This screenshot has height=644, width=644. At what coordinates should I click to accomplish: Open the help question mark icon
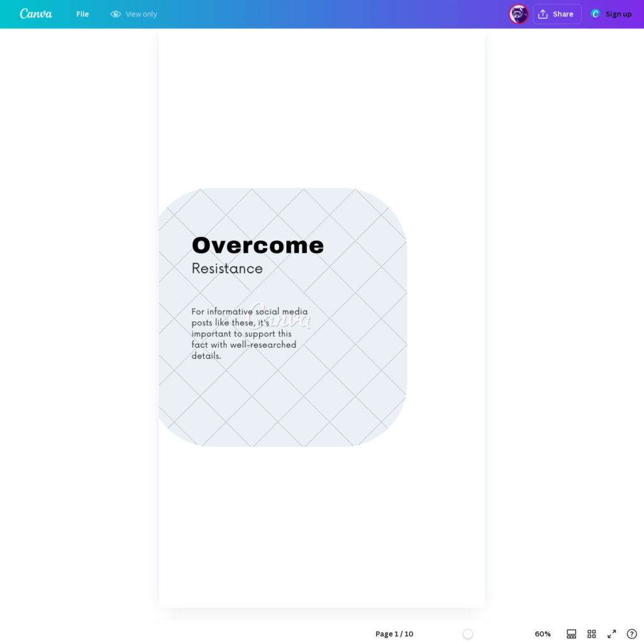pos(631,634)
